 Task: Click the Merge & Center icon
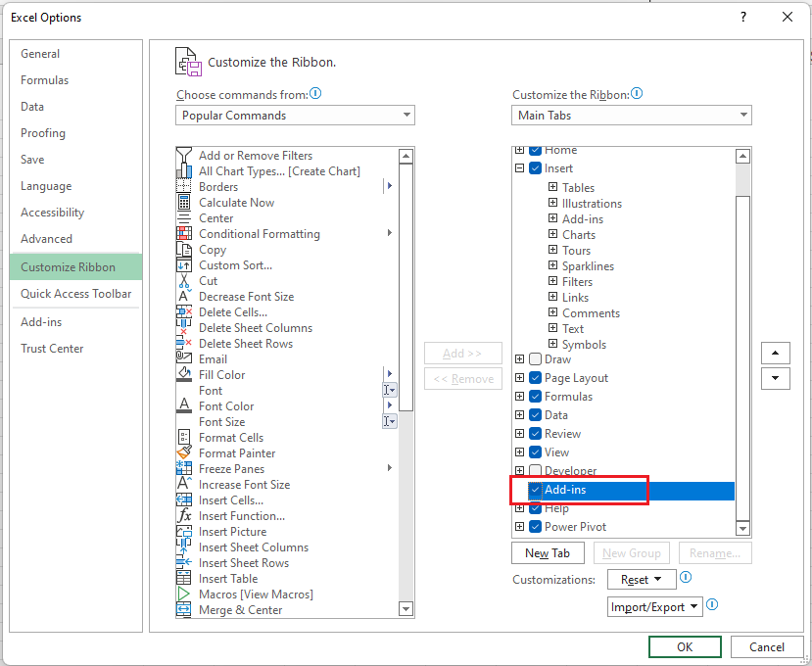tap(184, 609)
